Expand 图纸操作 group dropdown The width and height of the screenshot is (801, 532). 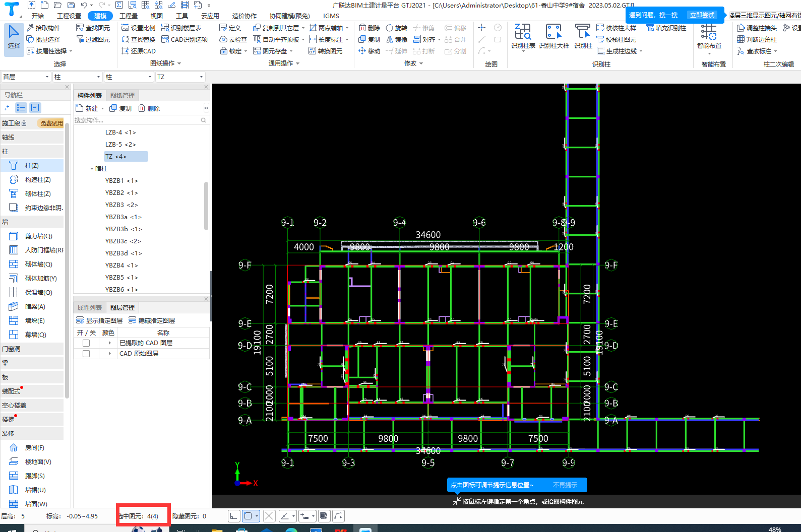179,63
